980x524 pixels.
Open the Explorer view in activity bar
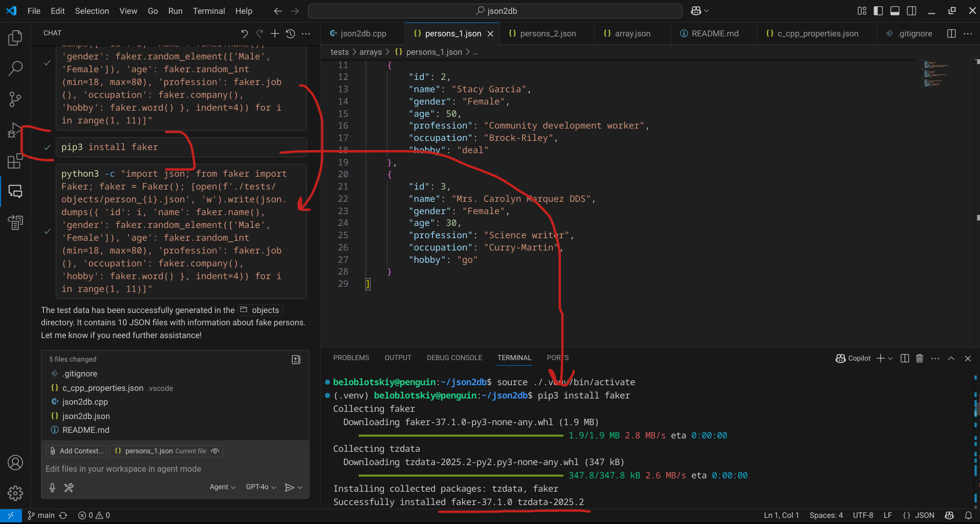(15, 37)
